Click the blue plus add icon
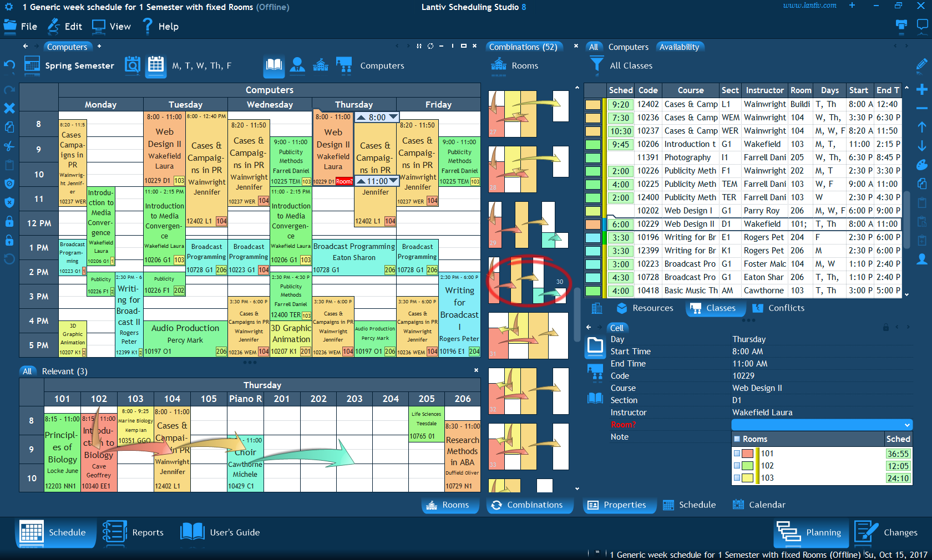The height and width of the screenshot is (560, 932). tap(921, 90)
